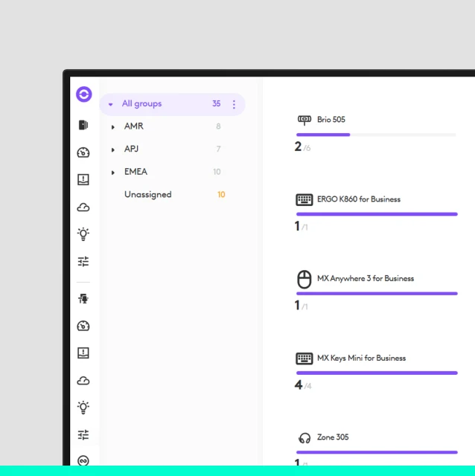
Task: Click the cloud icon in desk section
Action: pyautogui.click(x=83, y=381)
